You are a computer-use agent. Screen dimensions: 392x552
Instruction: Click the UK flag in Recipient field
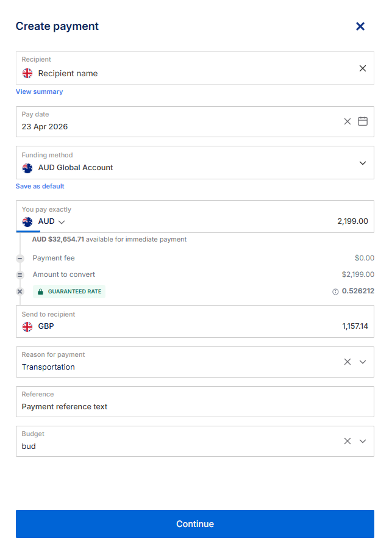click(x=27, y=73)
